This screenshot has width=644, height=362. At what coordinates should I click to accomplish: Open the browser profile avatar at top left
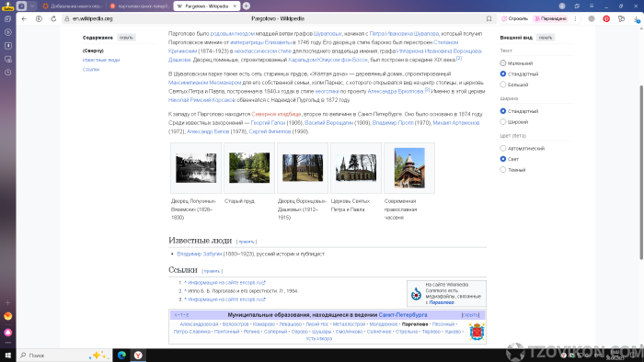pos(7,6)
